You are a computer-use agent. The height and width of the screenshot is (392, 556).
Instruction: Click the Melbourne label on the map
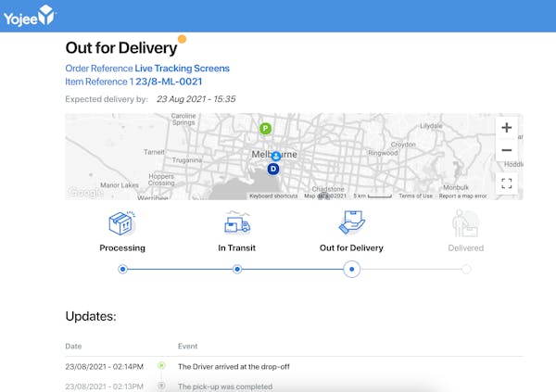click(x=274, y=155)
